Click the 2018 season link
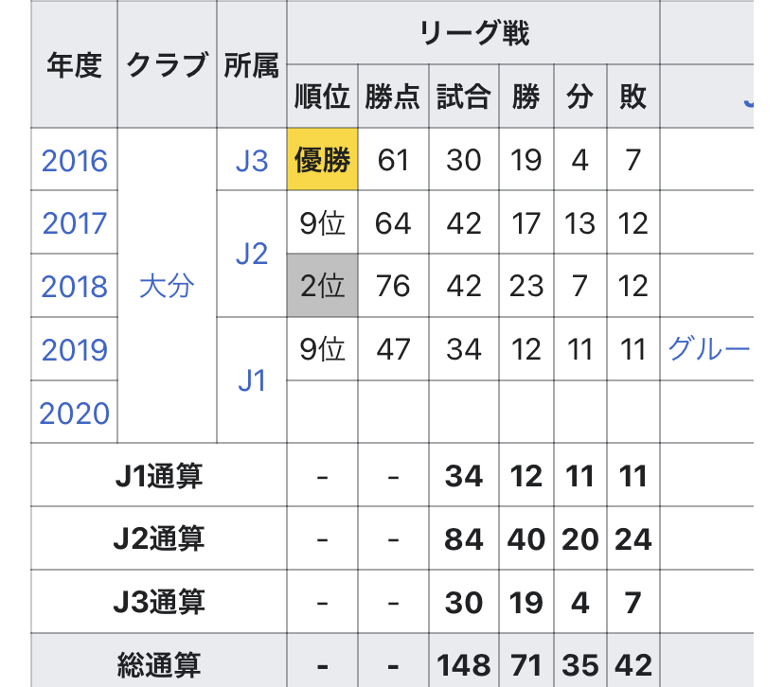Screen dimensions: 784x687 [75, 287]
